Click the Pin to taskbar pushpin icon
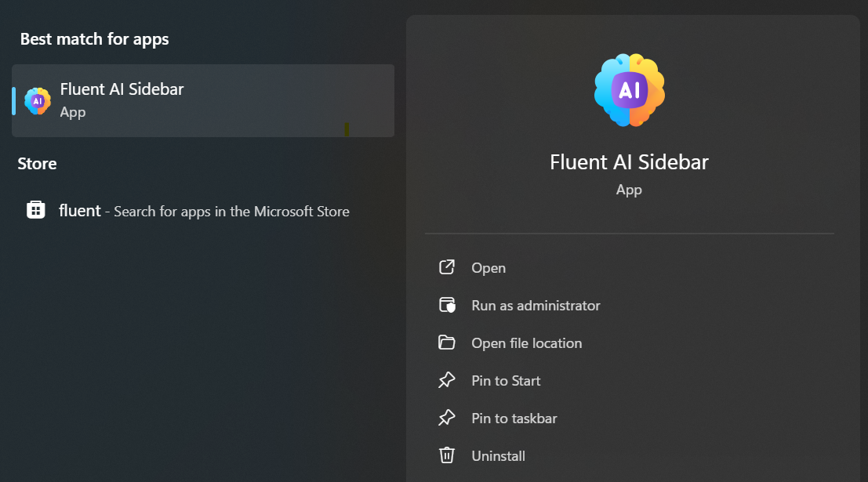This screenshot has width=868, height=482. pos(446,418)
